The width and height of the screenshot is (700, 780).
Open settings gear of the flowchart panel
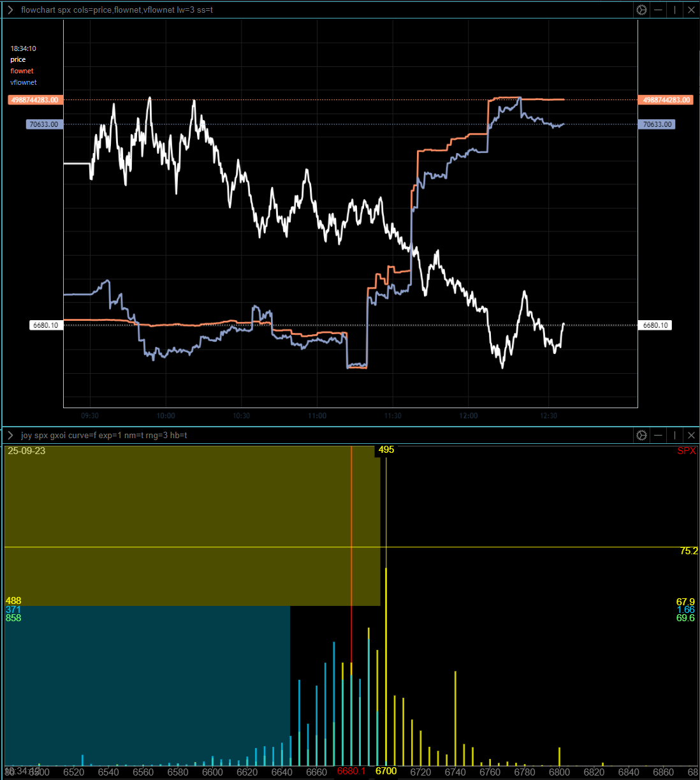tap(641, 10)
